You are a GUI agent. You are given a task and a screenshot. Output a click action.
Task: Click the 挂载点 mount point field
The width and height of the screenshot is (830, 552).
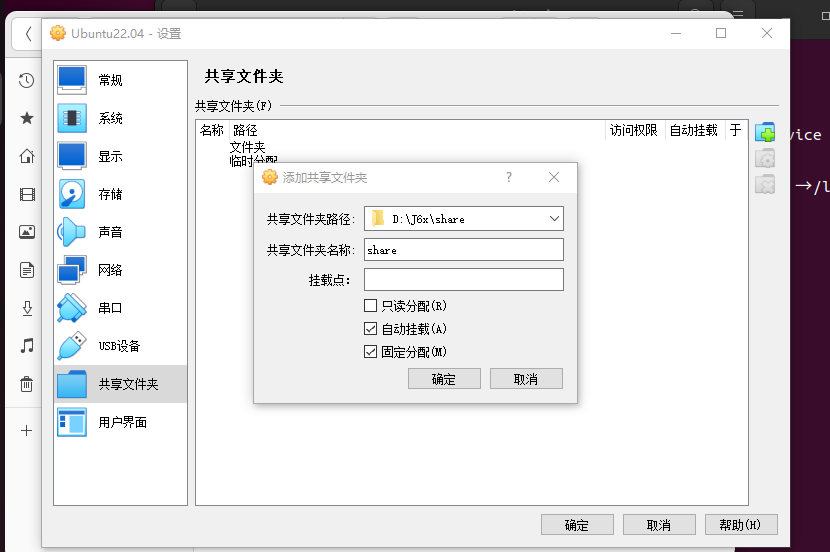(463, 280)
